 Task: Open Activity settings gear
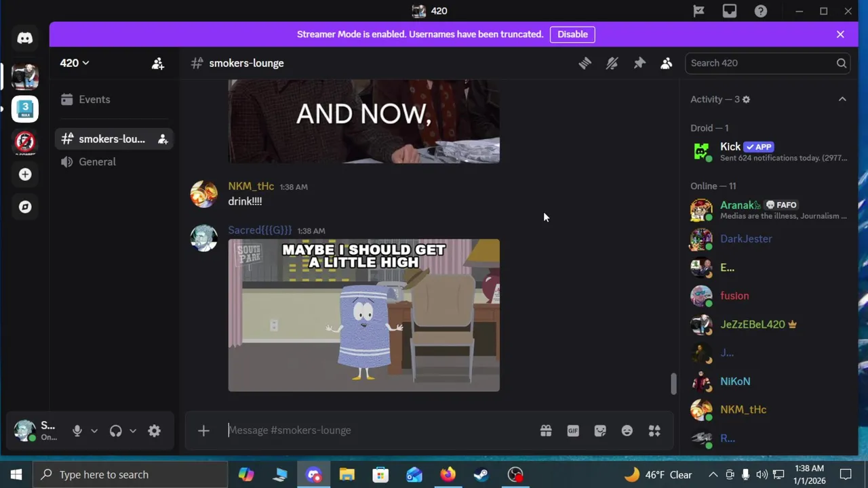point(746,100)
